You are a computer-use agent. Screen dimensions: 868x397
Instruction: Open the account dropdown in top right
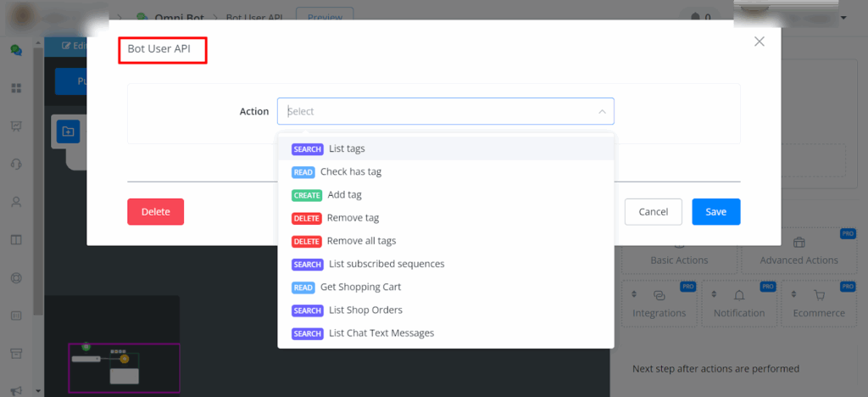click(843, 18)
